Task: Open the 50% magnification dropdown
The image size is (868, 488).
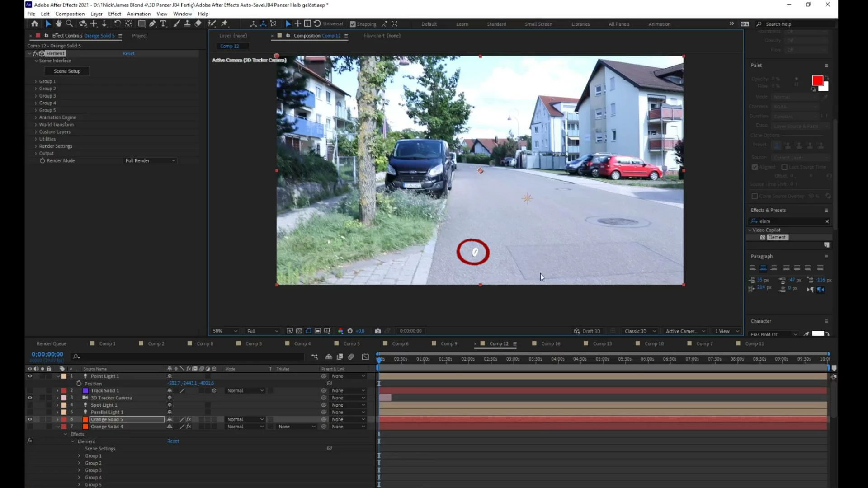Action: (225, 331)
